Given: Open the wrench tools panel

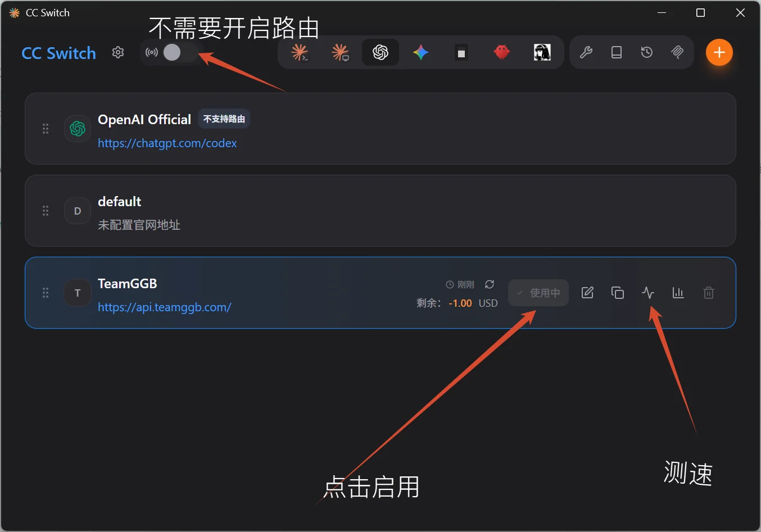Looking at the screenshot, I should 586,52.
